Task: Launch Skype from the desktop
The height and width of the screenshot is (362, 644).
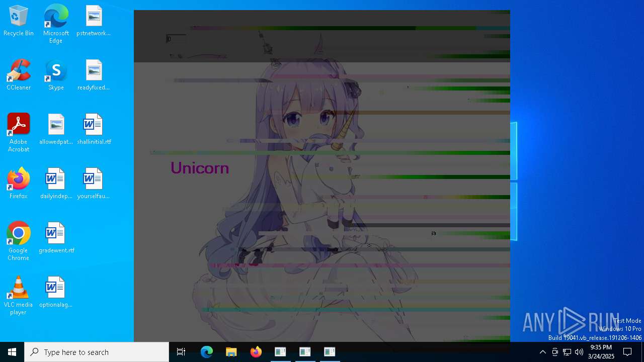Action: click(56, 75)
